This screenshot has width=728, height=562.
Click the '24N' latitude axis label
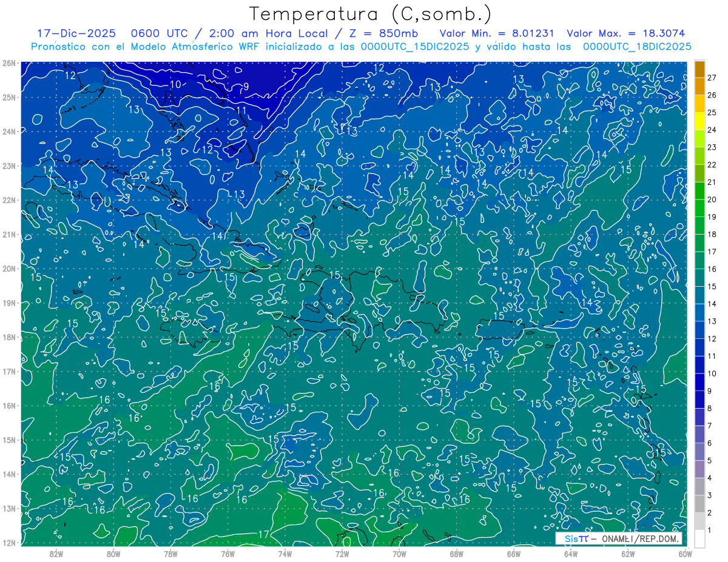[8, 131]
